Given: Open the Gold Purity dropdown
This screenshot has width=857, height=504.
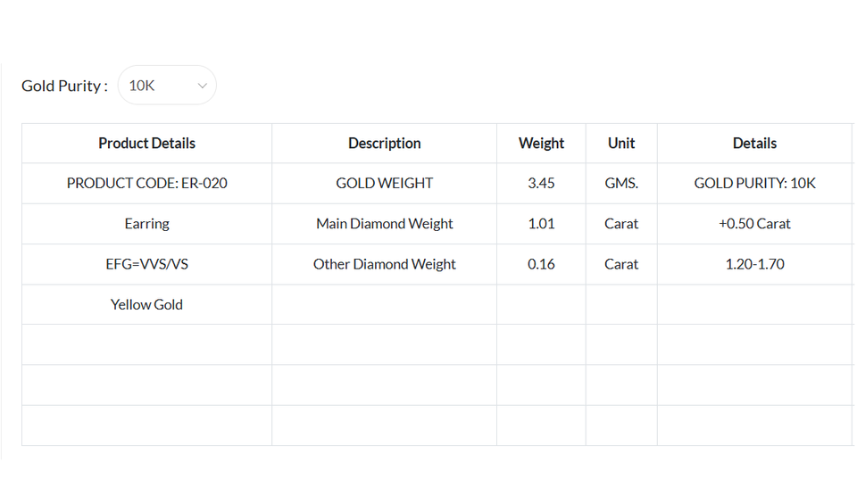Looking at the screenshot, I should click(166, 86).
